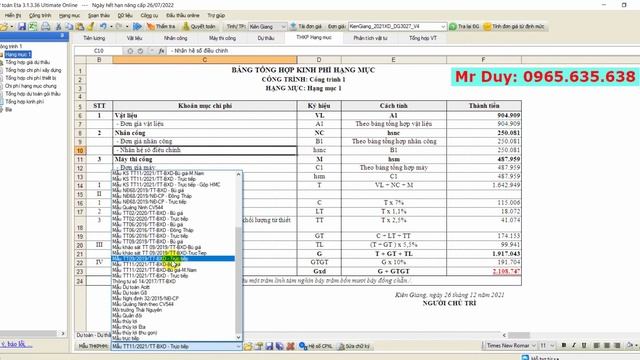The height and width of the screenshot is (360, 640).
Task: Open the Dữ liệu menu
Action: [x=125, y=16]
